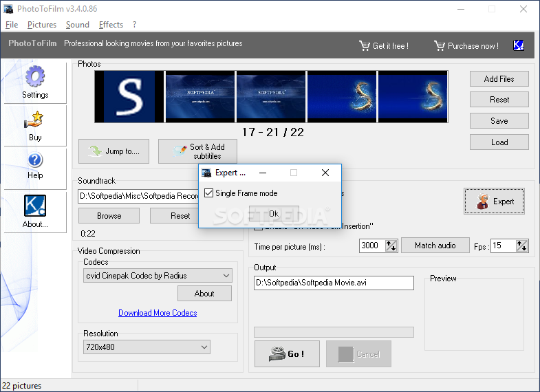
Task: Click the Buy hand-with-star icon
Action: [34, 120]
